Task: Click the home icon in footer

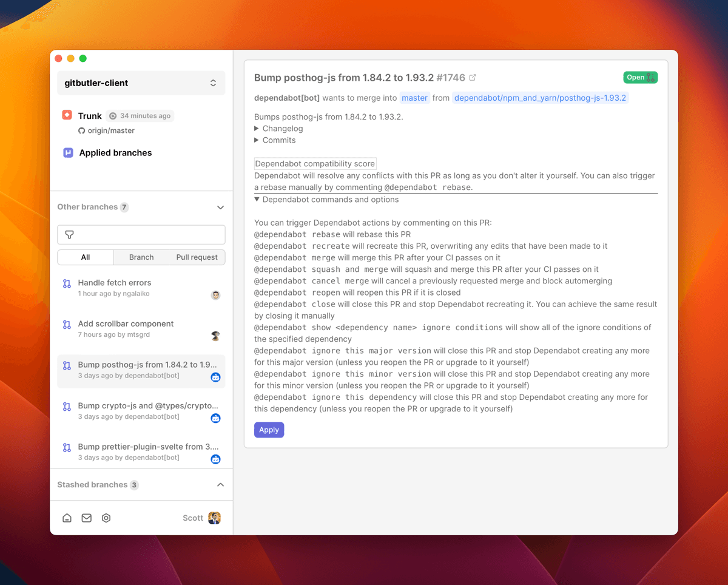Action: point(67,518)
